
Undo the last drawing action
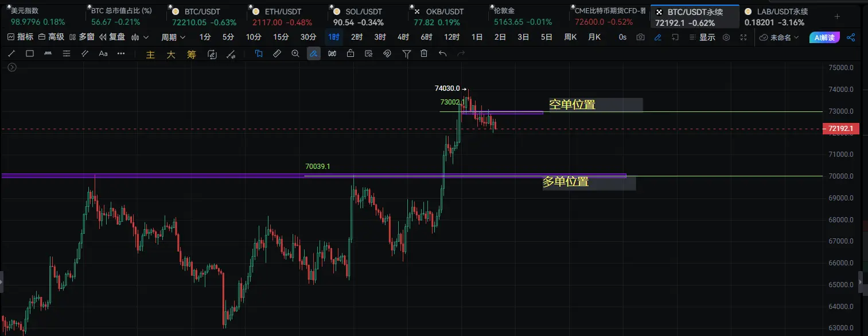(442, 54)
